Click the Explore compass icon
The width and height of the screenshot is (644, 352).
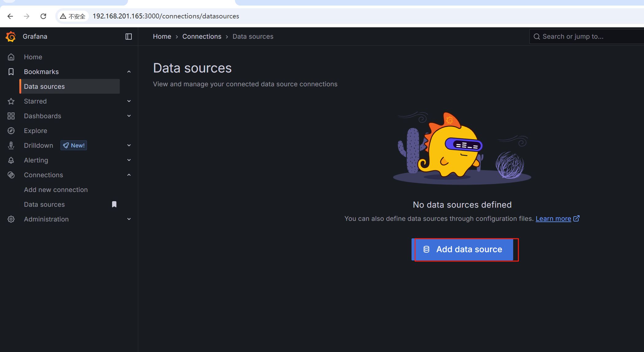11,131
